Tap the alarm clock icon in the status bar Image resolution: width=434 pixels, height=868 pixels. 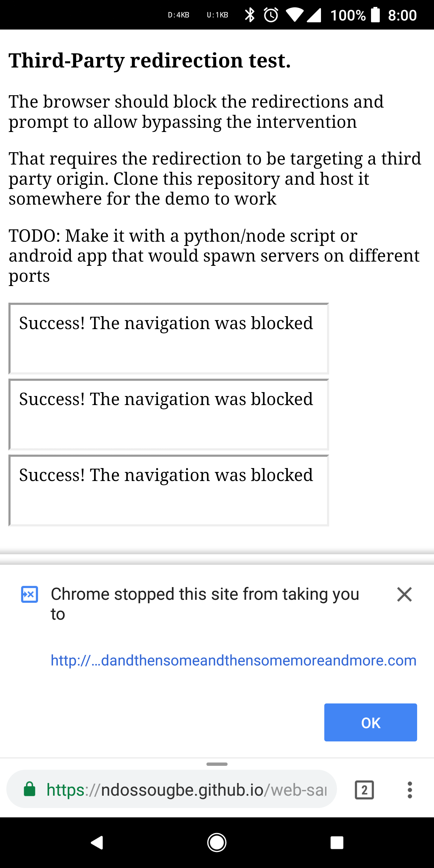[x=271, y=15]
